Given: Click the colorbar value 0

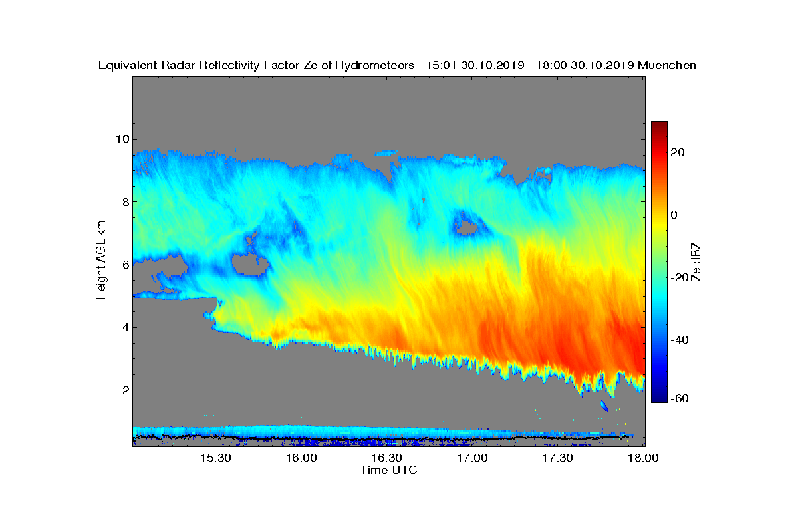Looking at the screenshot, I should (675, 215).
